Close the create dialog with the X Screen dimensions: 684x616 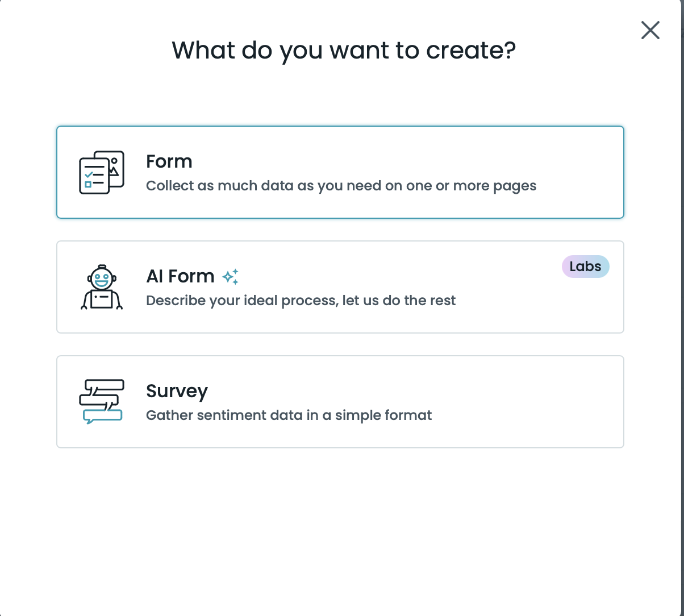[x=650, y=30]
